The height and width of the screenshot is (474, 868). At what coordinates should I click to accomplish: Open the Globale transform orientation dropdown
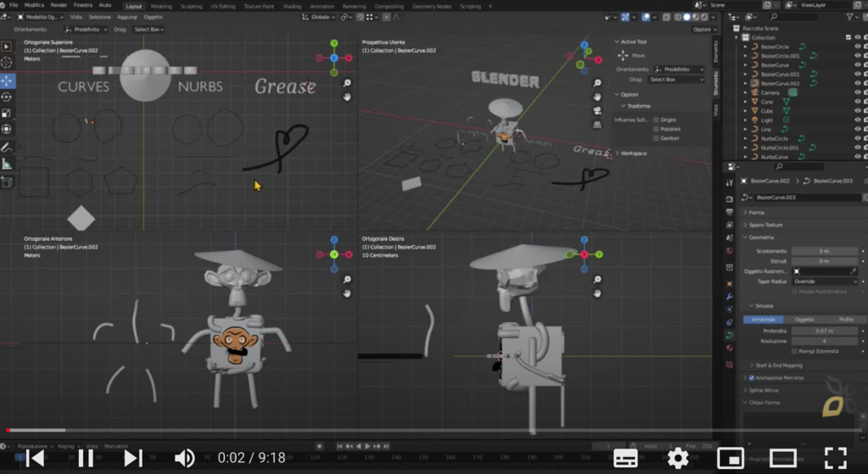coord(319,17)
